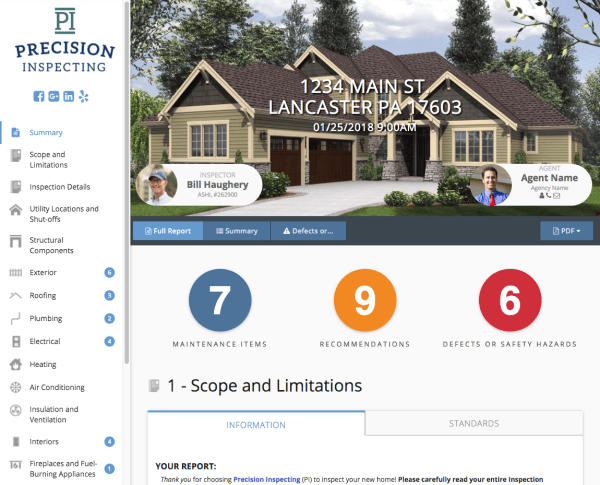Click the Air Conditioning snowflake icon
The height and width of the screenshot is (485, 600).
16,387
